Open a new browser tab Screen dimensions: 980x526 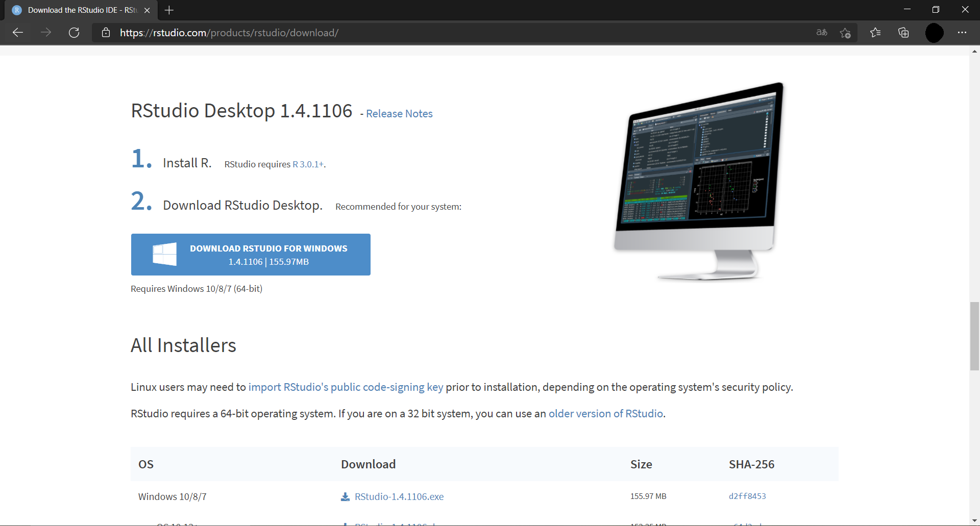pos(169,10)
